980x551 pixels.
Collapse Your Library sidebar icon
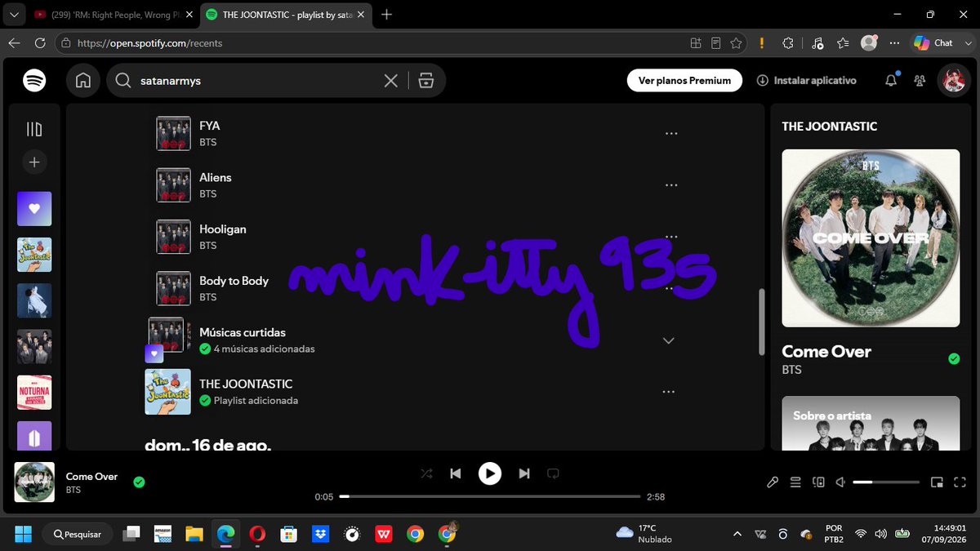click(34, 129)
